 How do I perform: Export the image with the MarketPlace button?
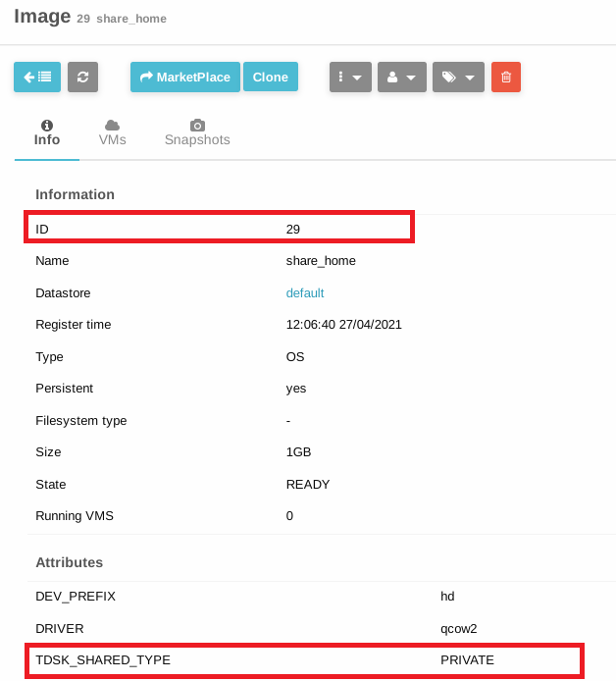point(185,78)
